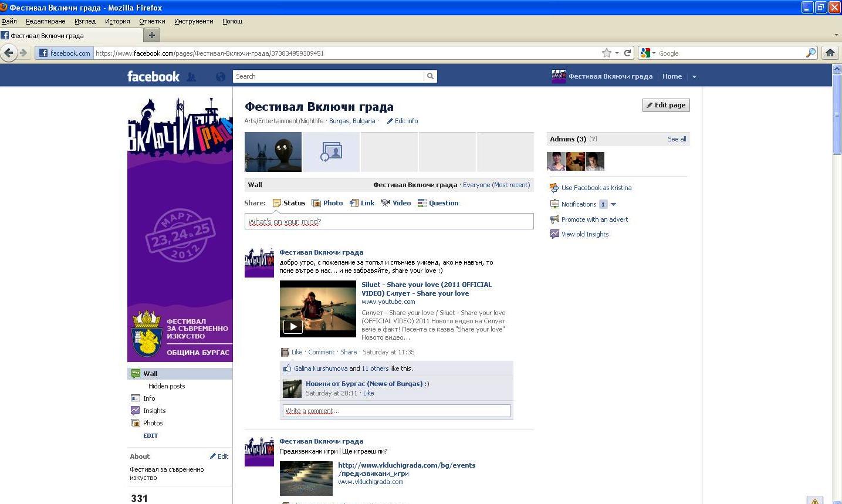Open the puppet photo thumbnail in photo strip
Image resolution: width=842 pixels, height=504 pixels.
[273, 152]
